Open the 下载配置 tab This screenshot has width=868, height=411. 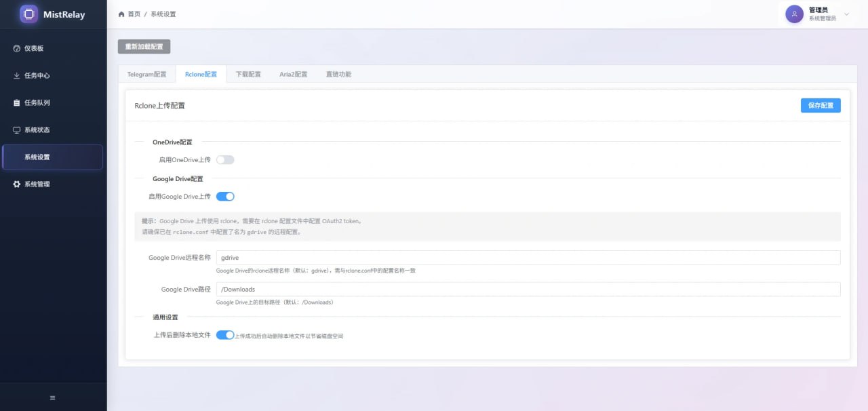(x=248, y=74)
